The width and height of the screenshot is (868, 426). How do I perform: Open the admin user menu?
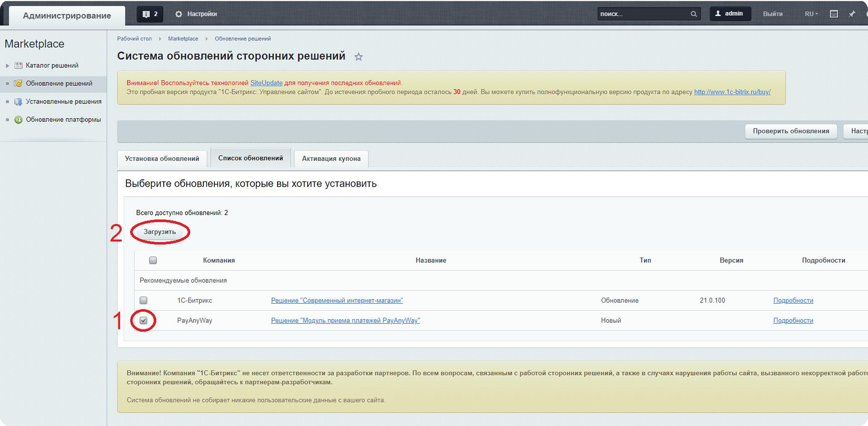click(730, 14)
